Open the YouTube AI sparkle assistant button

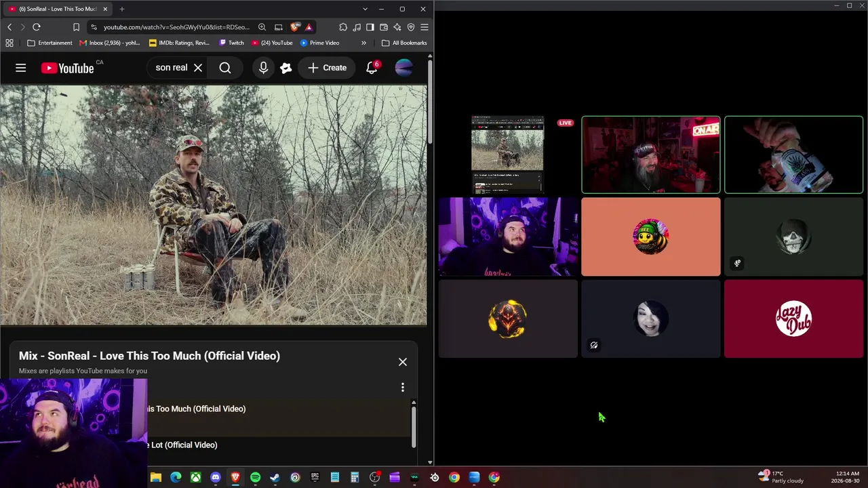point(286,68)
